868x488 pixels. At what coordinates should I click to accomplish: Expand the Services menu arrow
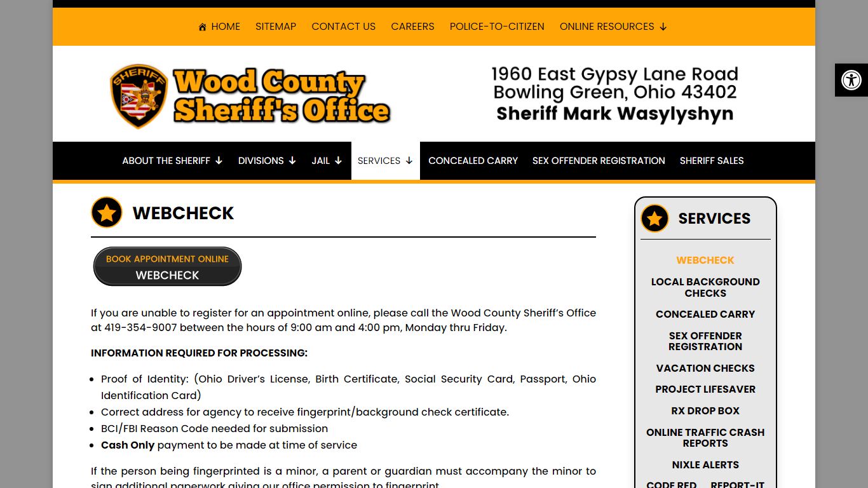pos(409,161)
